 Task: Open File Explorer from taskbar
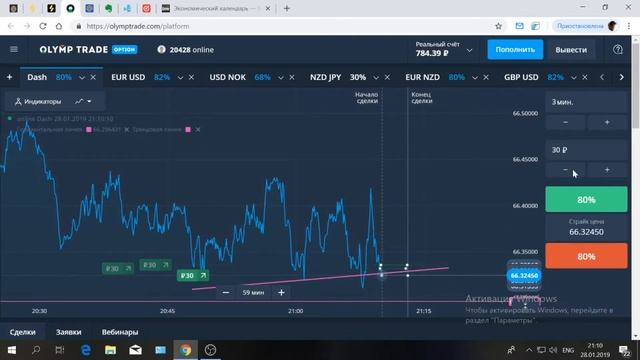click(x=110, y=350)
